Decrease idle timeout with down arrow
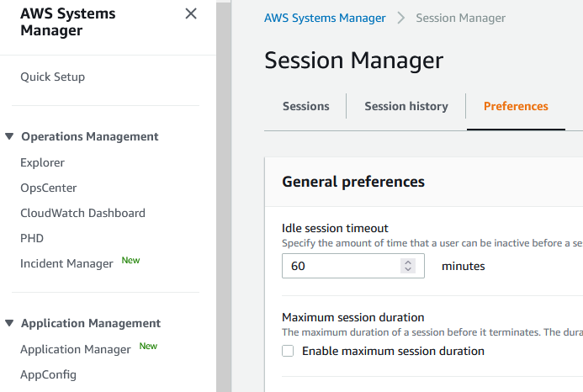The width and height of the screenshot is (583, 392). [408, 269]
